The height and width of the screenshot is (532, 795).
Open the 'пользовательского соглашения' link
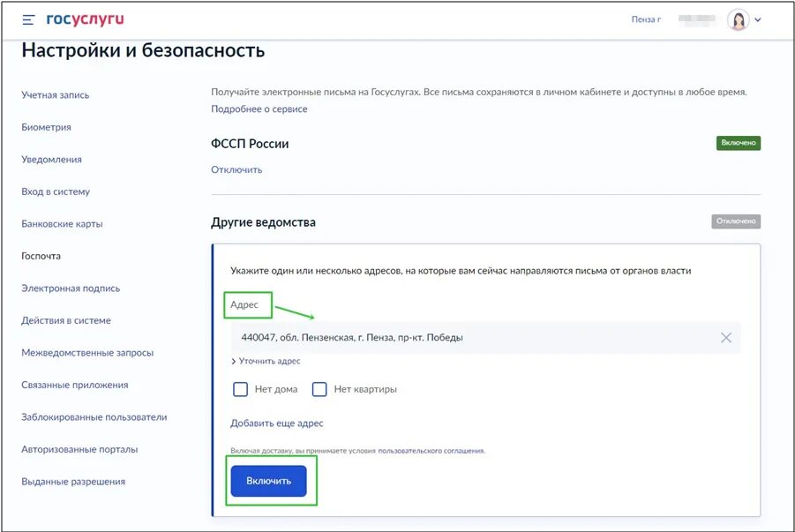pos(431,451)
